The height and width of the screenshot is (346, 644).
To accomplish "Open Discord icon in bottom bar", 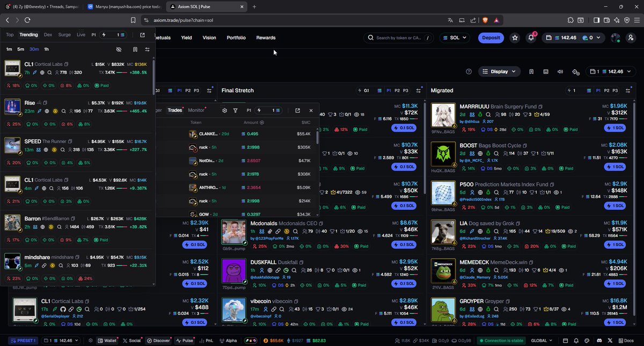I will pos(599,341).
